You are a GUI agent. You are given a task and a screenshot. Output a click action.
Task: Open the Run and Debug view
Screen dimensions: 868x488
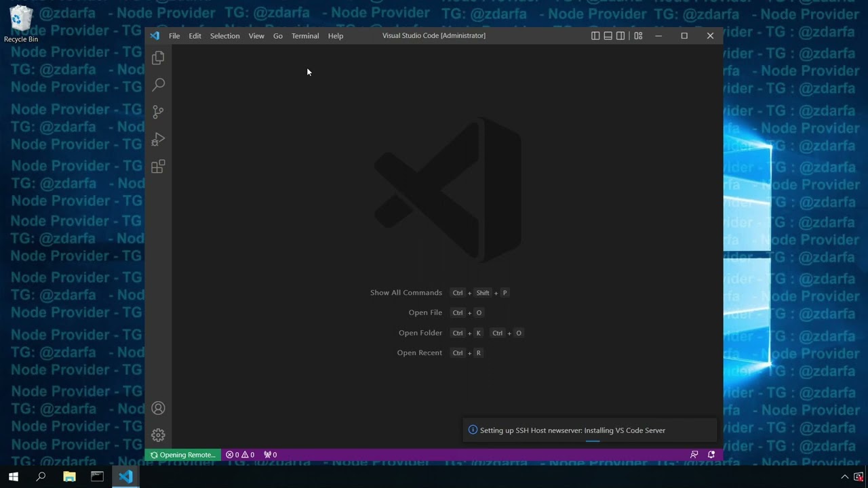(158, 139)
